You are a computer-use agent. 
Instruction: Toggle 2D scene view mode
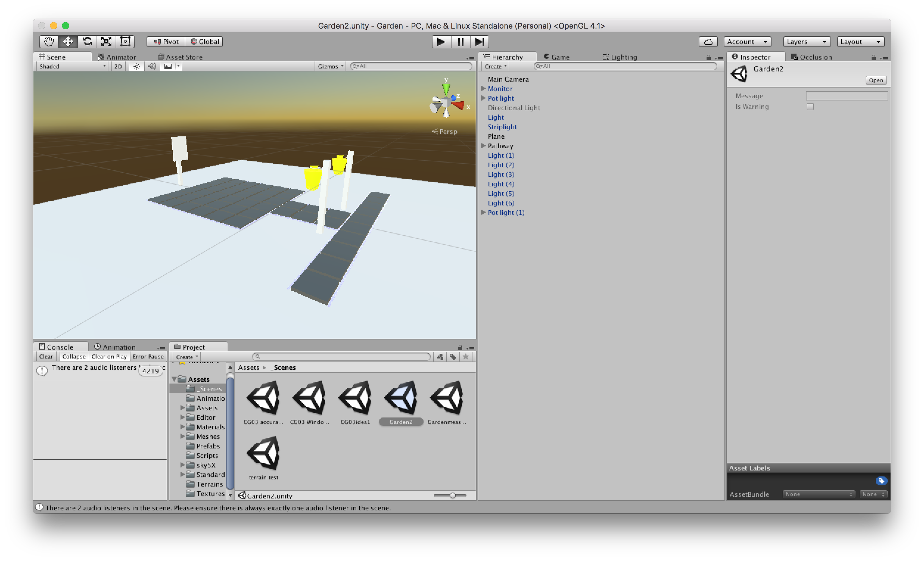pos(118,66)
